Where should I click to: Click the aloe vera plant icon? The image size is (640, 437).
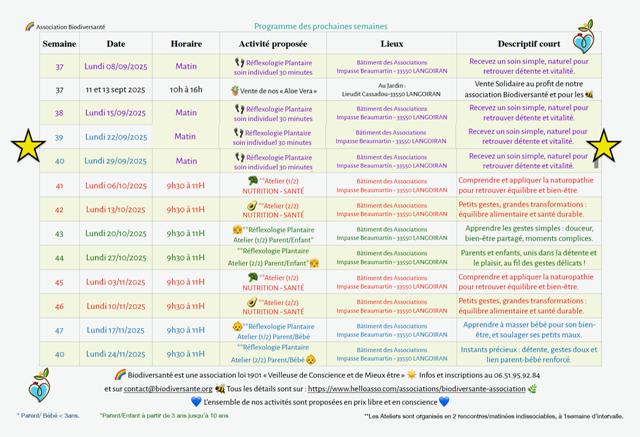(x=233, y=90)
